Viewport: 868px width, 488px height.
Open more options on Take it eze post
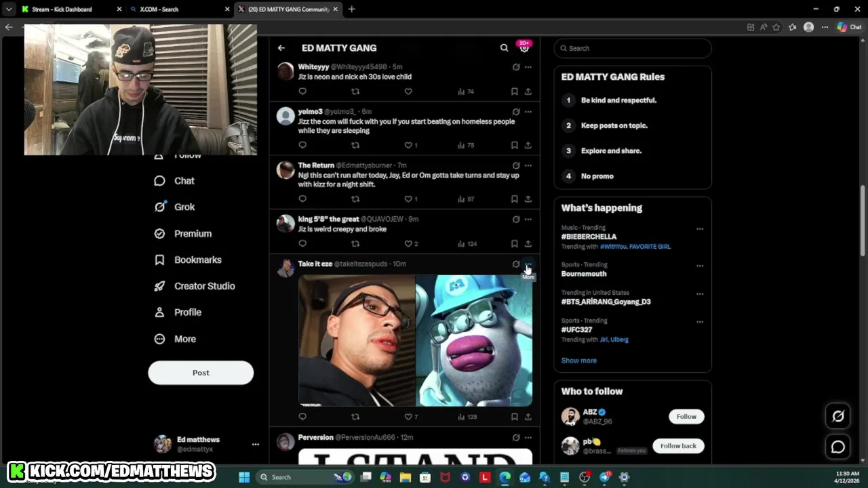pos(528,264)
